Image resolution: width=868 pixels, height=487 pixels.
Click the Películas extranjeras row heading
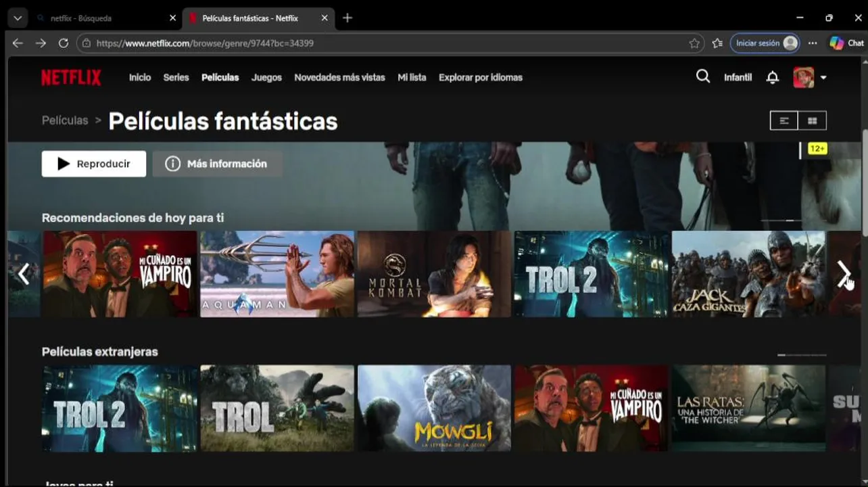coord(100,352)
